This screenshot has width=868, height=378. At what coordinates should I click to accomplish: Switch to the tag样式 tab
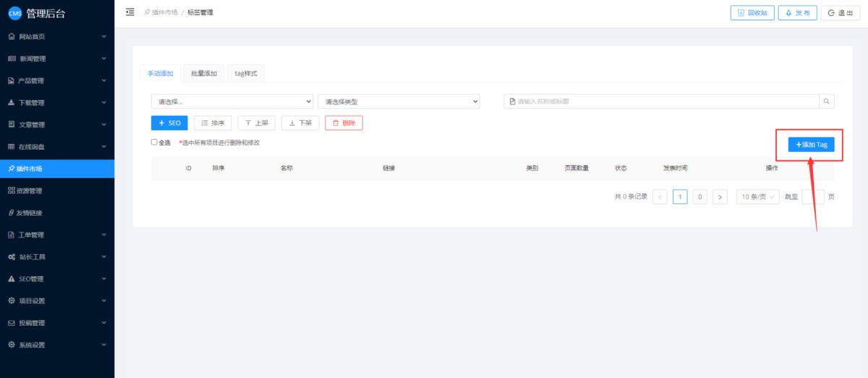pyautogui.click(x=246, y=73)
